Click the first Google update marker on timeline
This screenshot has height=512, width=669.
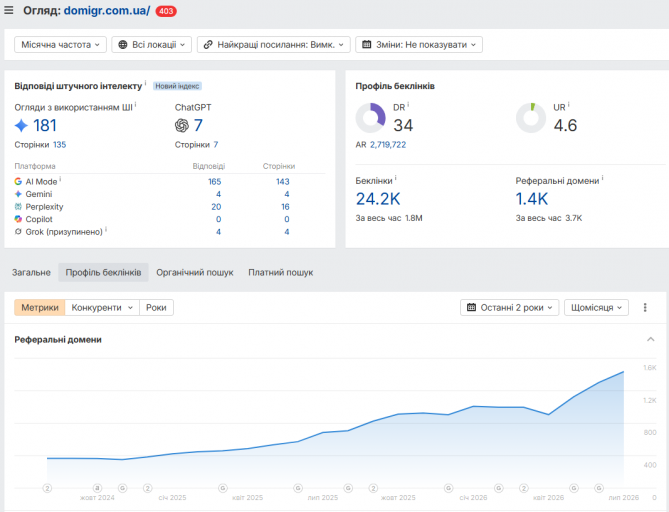tap(122, 488)
